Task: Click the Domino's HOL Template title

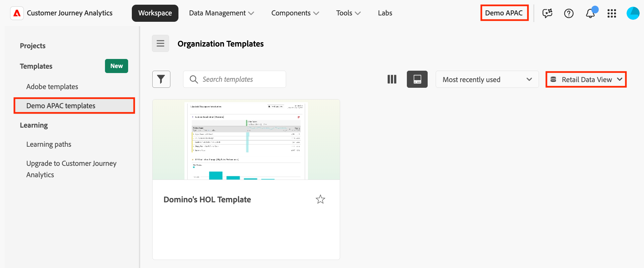Action: point(207,200)
